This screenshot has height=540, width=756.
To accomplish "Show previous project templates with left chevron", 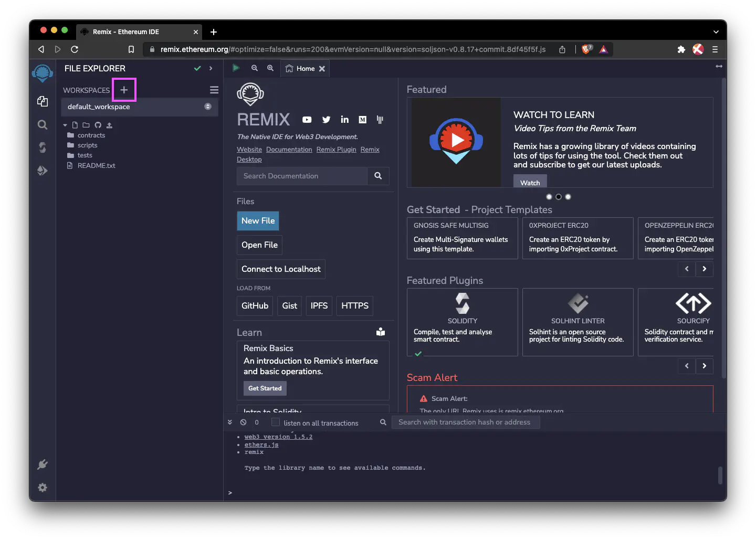I will click(x=687, y=269).
